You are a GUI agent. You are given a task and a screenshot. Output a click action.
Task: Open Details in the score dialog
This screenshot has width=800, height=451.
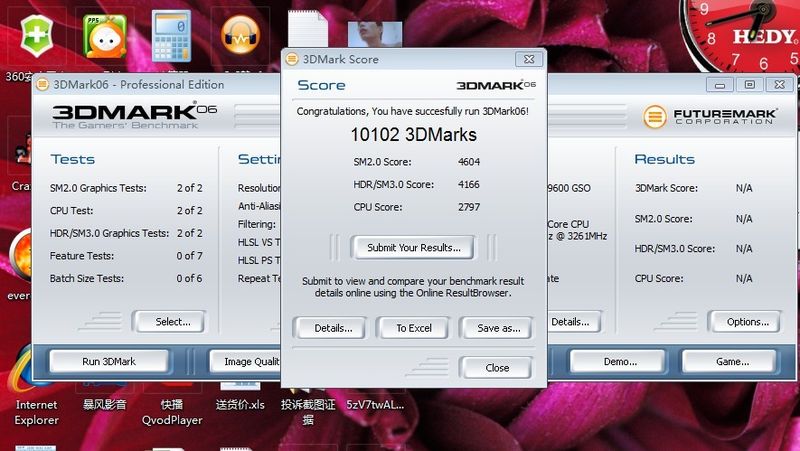click(x=333, y=328)
